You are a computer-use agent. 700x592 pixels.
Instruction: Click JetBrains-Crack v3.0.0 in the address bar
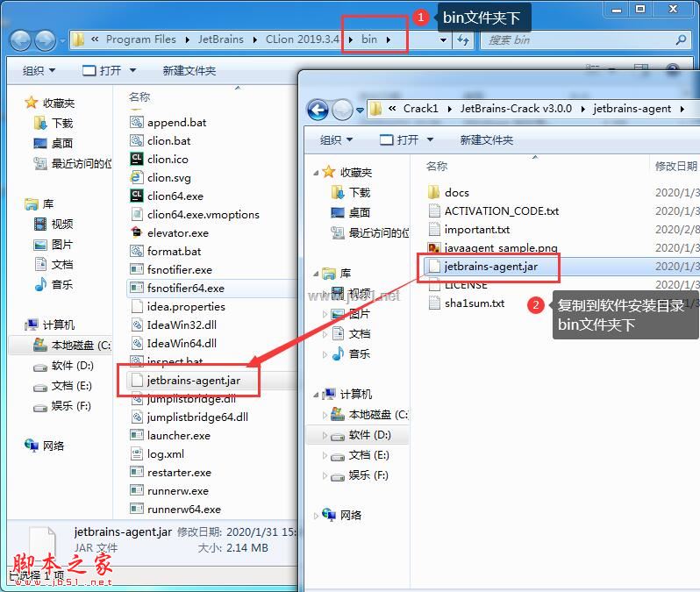coord(516,109)
